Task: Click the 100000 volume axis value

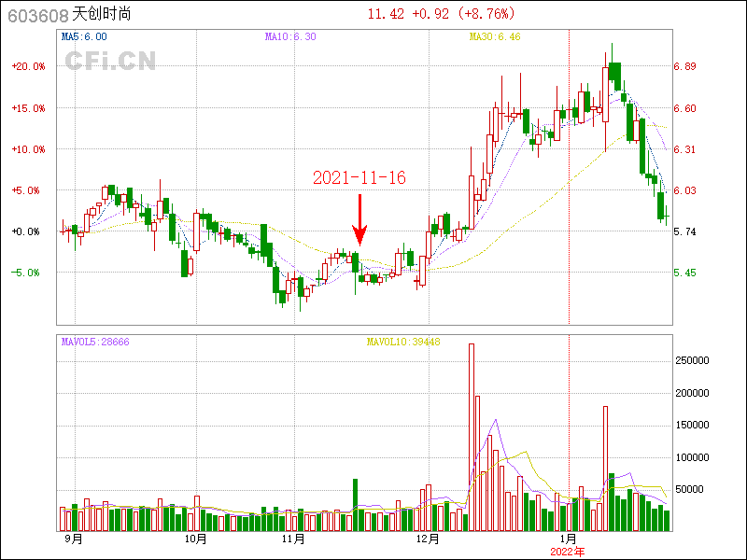Action: [x=692, y=457]
